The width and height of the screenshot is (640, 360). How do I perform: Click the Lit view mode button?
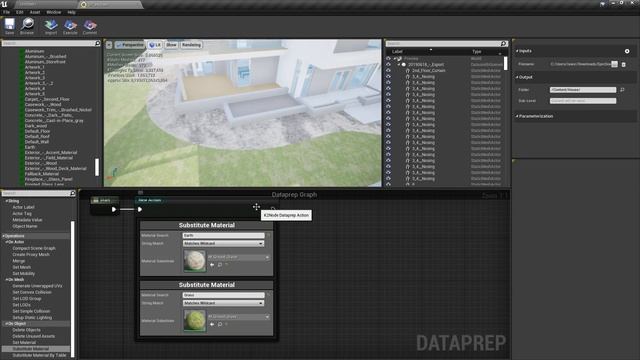[155, 45]
